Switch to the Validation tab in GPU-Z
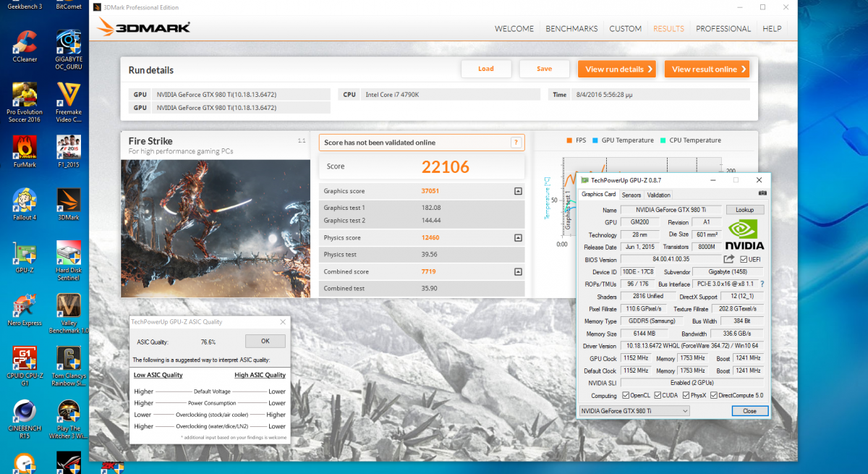868x474 pixels. [x=658, y=195]
